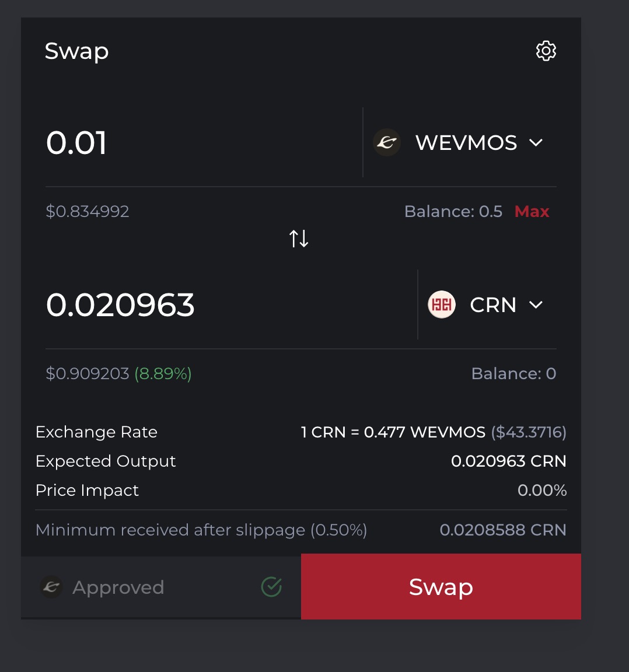Click the CRN token logo icon
This screenshot has height=672, width=629.
click(x=442, y=304)
